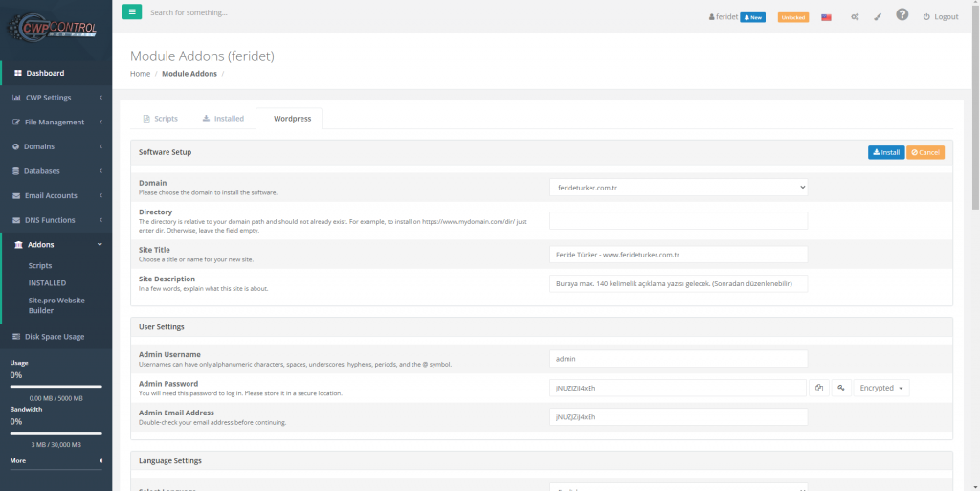Go to the Home breadcrumb
Screen dimensions: 980x491
pyautogui.click(x=140, y=74)
